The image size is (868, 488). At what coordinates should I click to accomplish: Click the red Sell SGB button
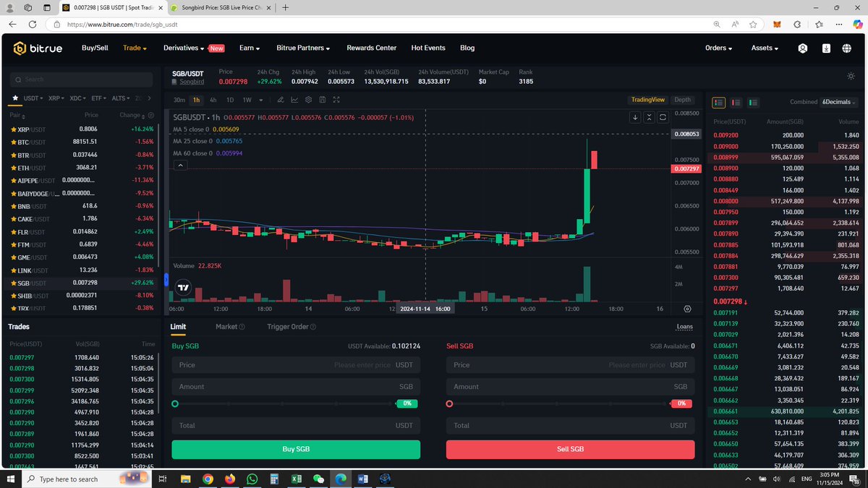click(x=570, y=449)
